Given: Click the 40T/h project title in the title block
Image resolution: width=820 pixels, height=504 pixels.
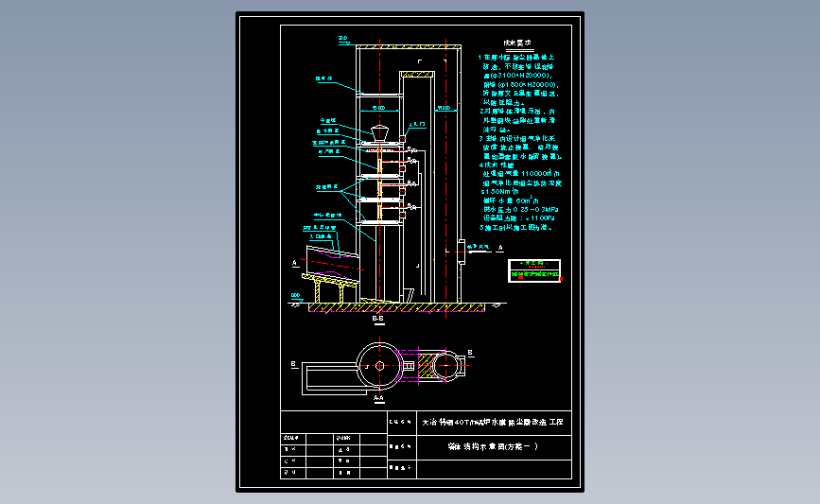Looking at the screenshot, I should pyautogui.click(x=493, y=422).
